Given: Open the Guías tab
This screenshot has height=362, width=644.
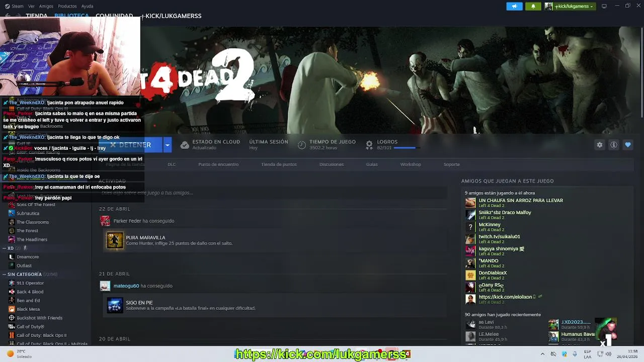Looking at the screenshot, I should 372,164.
